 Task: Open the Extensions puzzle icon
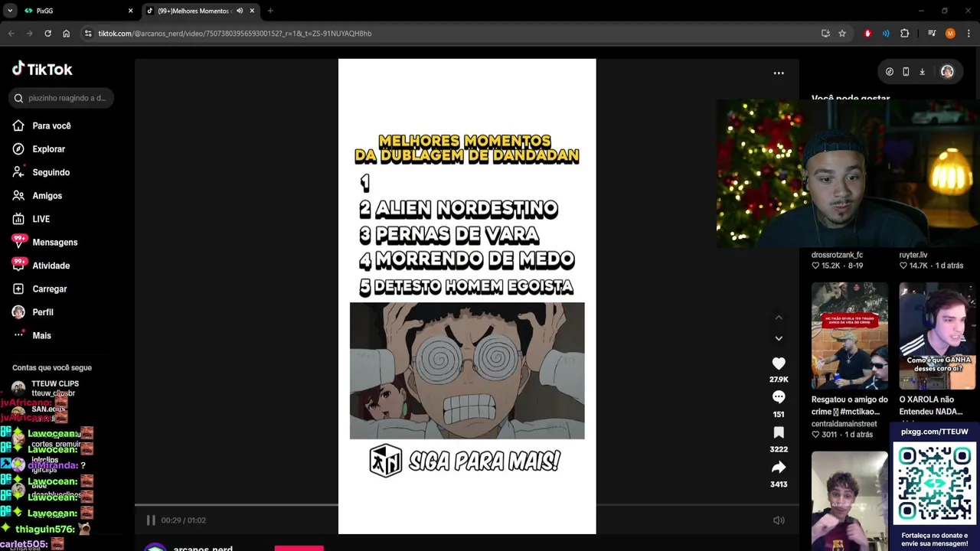coord(905,34)
